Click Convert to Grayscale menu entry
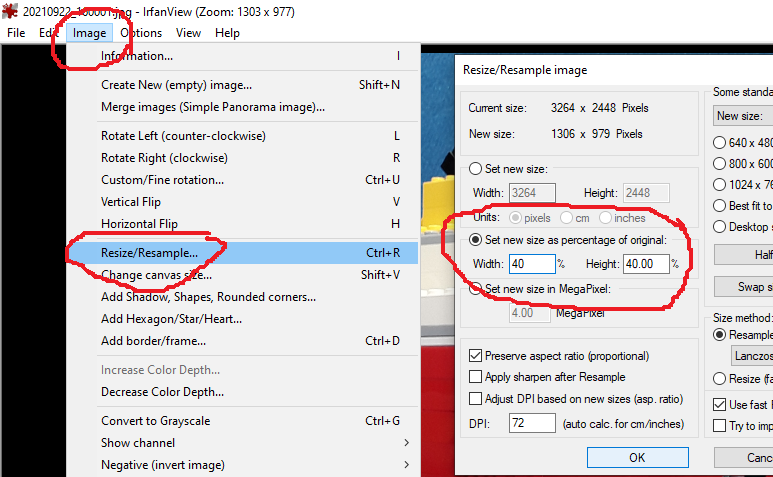Viewport: 773px width, 477px height. [x=155, y=421]
